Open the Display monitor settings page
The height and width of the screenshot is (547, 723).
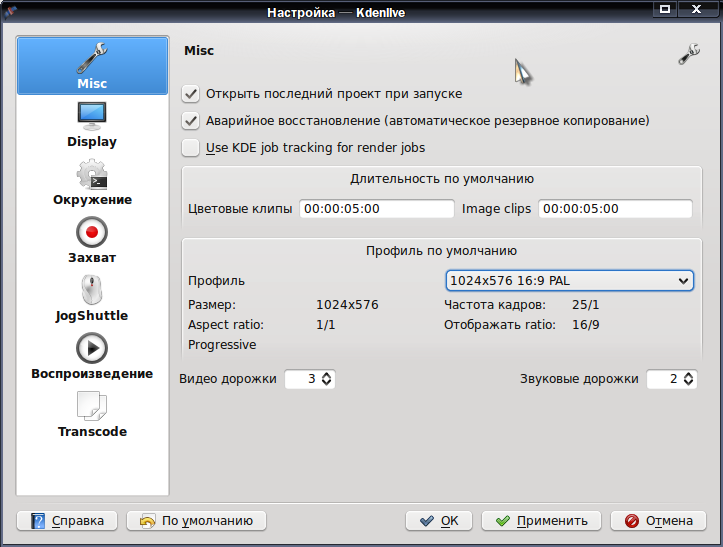pyautogui.click(x=92, y=125)
